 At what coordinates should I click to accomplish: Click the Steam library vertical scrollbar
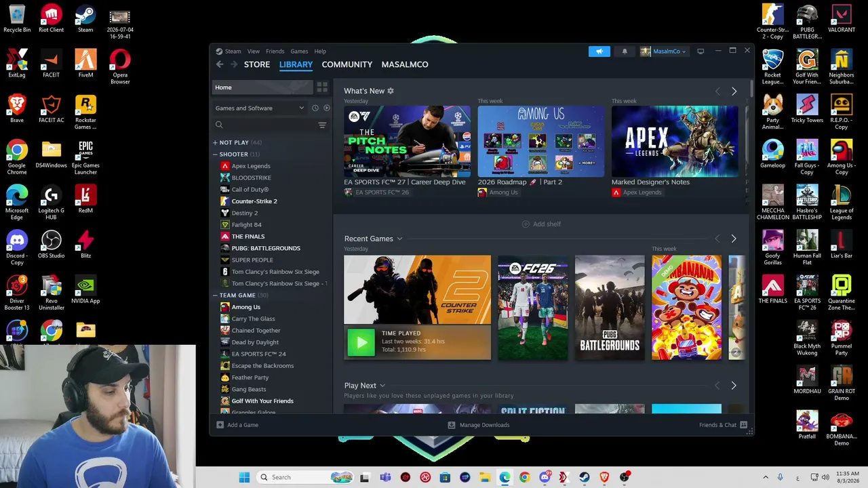751,88
